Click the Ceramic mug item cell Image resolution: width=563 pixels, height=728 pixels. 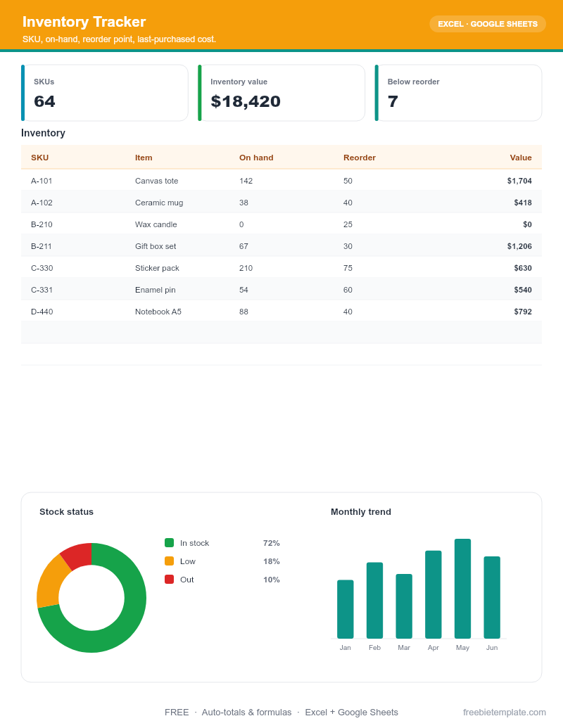(x=159, y=203)
